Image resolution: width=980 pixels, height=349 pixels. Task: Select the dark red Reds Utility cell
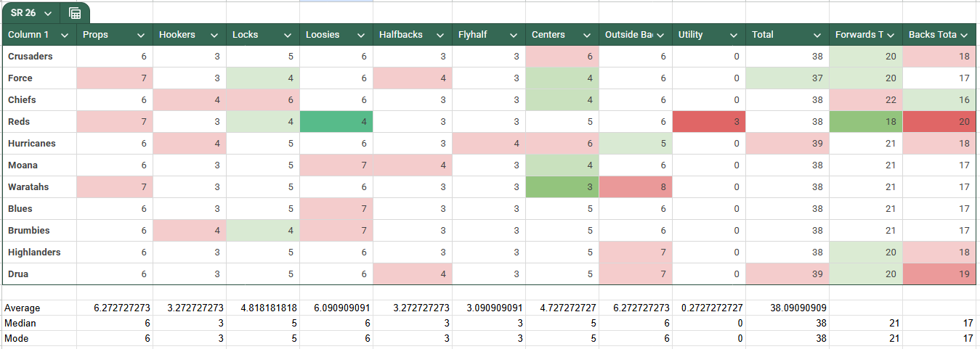pyautogui.click(x=708, y=122)
